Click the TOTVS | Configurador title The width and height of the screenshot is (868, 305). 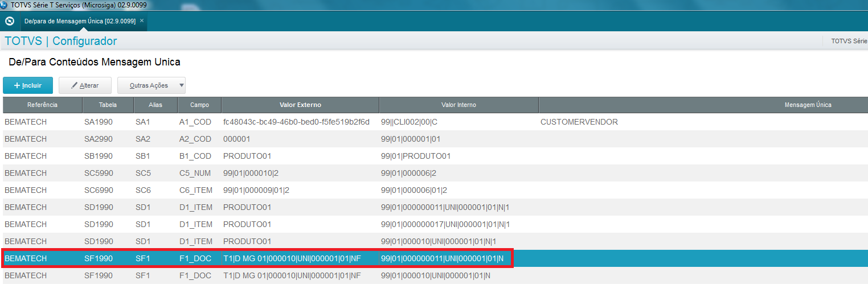point(61,41)
